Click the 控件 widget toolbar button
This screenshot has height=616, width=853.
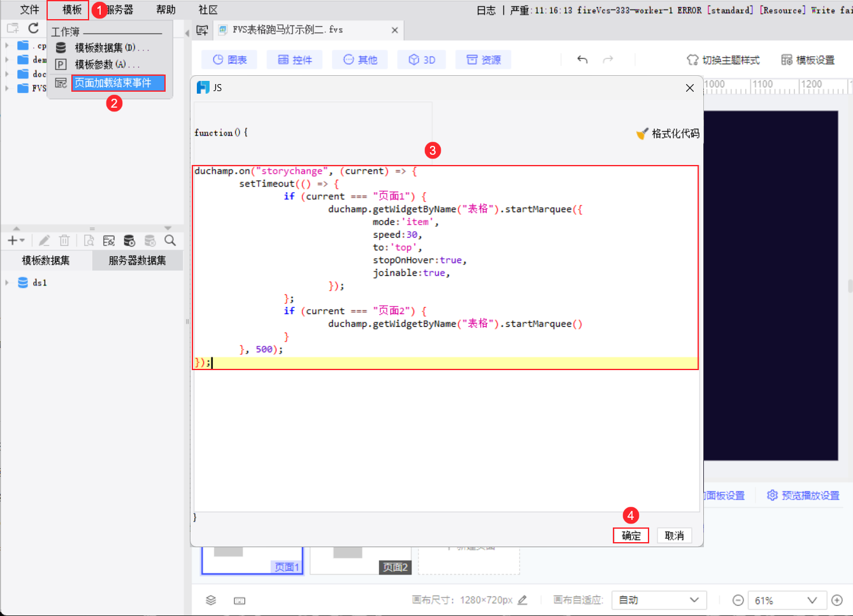click(295, 60)
